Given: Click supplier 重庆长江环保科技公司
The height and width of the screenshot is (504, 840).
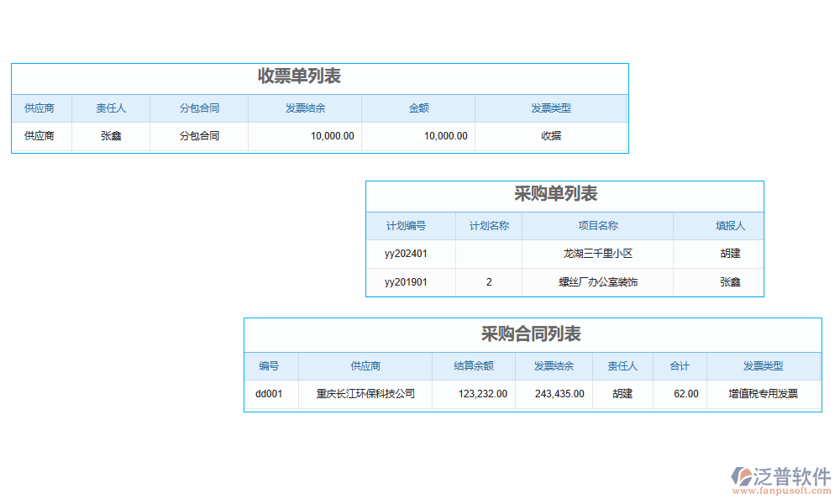Looking at the screenshot, I should tap(365, 393).
